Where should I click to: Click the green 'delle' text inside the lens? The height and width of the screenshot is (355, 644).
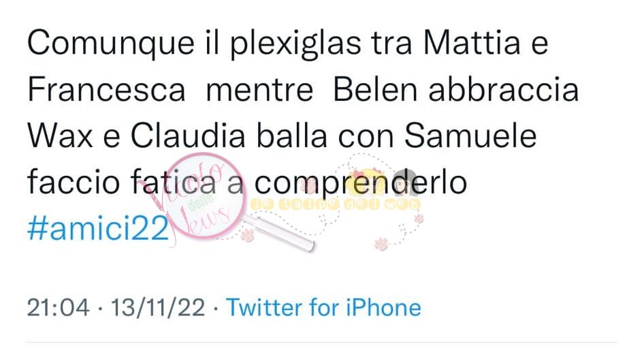202,202
